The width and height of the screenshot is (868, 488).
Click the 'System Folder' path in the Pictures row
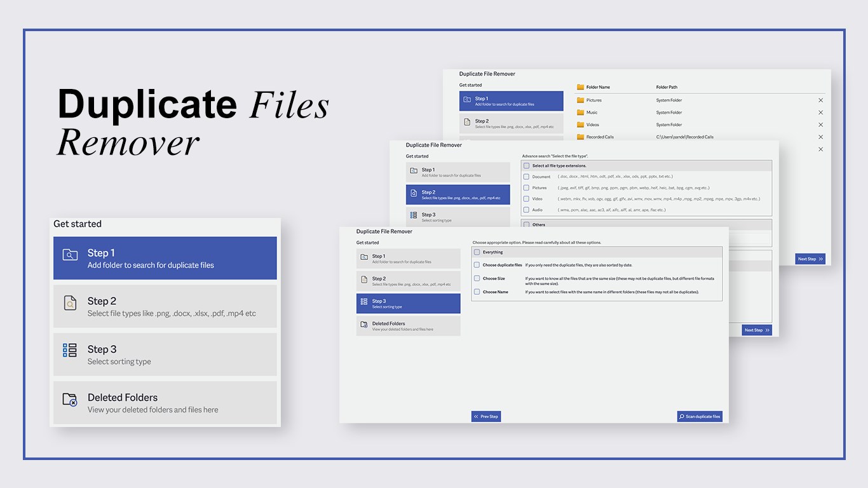pos(669,100)
